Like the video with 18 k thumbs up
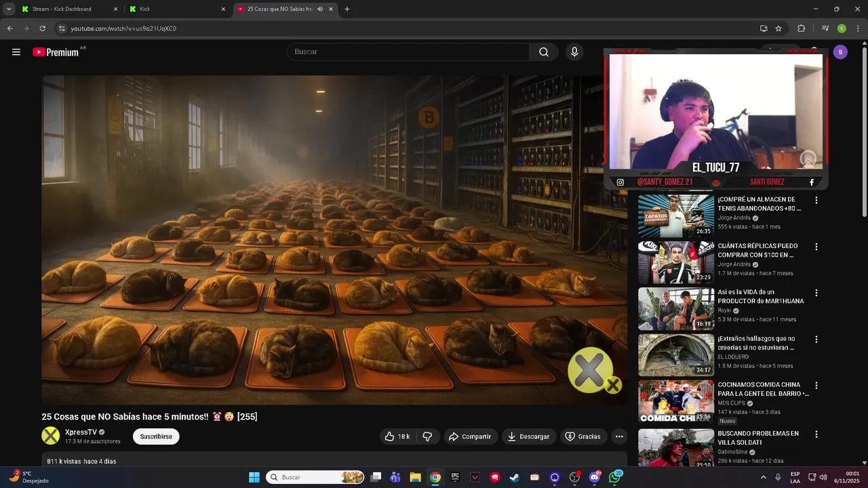The width and height of the screenshot is (868, 488). pos(397,436)
